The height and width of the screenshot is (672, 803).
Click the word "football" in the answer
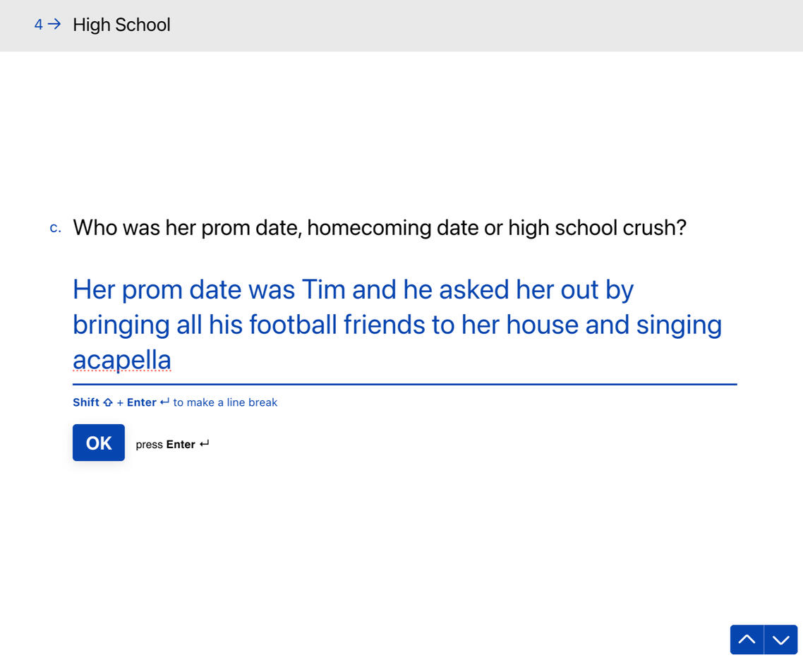(x=293, y=325)
